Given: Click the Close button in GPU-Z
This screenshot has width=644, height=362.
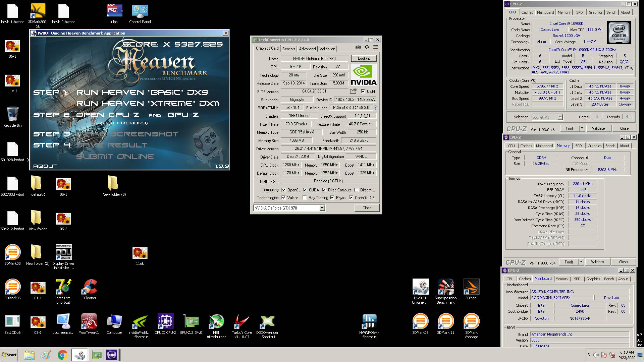Looking at the screenshot, I should (x=367, y=208).
